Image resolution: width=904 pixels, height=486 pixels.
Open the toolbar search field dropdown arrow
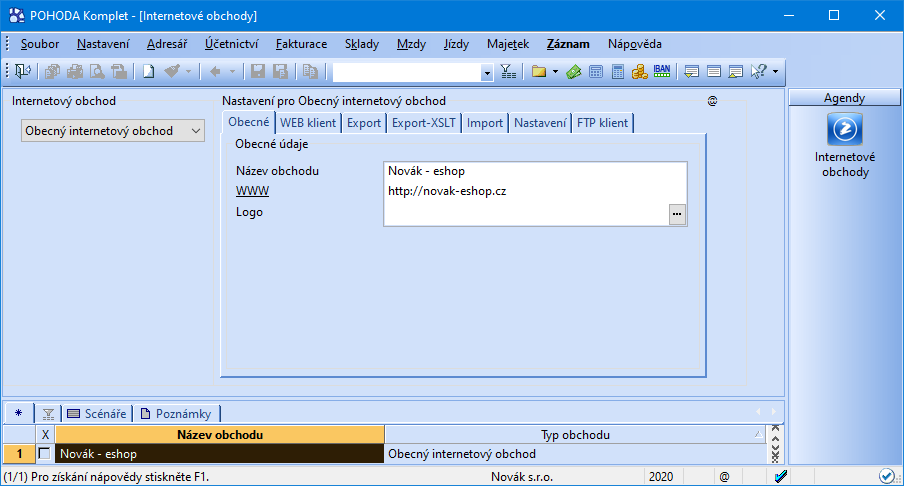[487, 72]
